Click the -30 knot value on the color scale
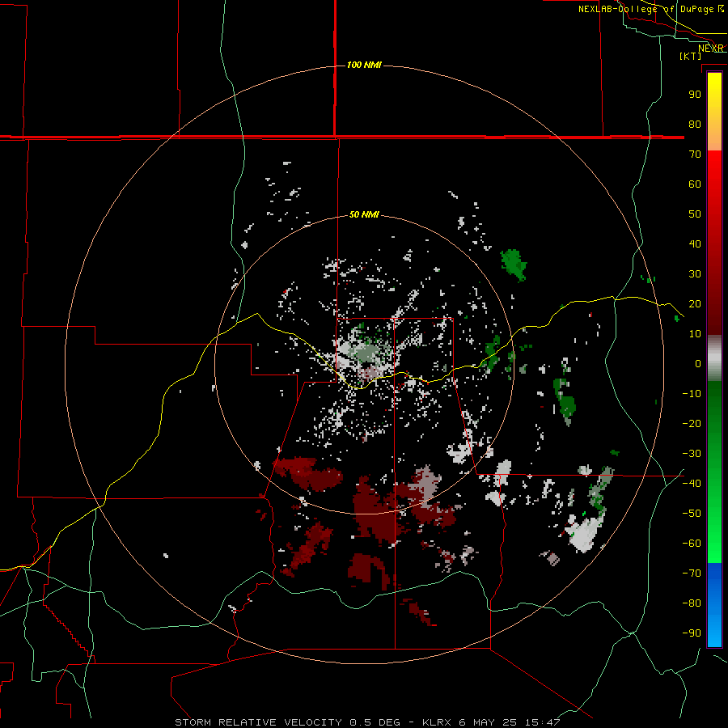This screenshot has width=728, height=728. click(692, 454)
